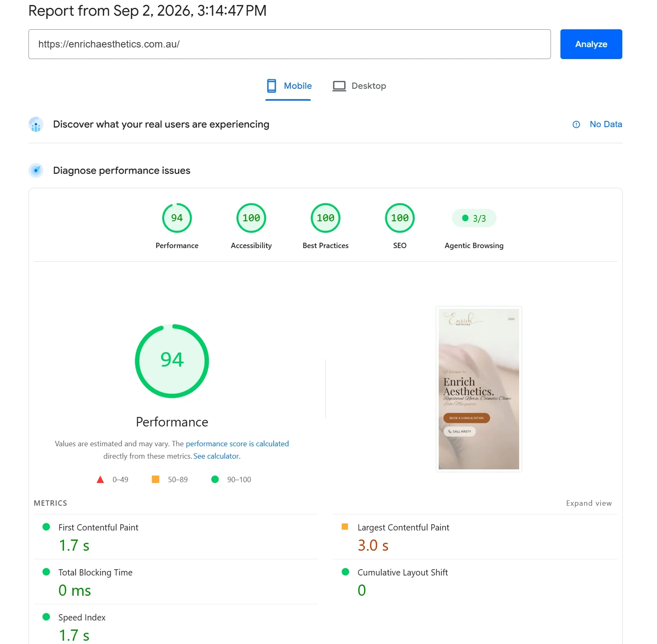Click the No Data info icon

pos(576,124)
